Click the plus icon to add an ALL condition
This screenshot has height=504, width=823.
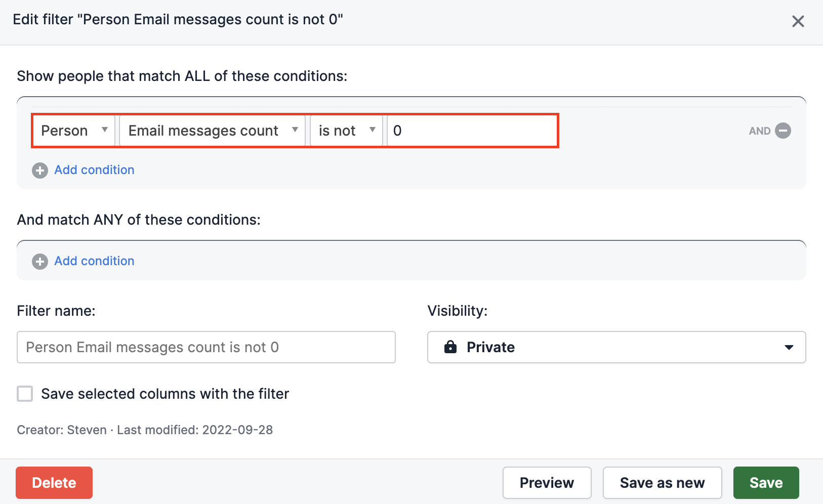[39, 170]
